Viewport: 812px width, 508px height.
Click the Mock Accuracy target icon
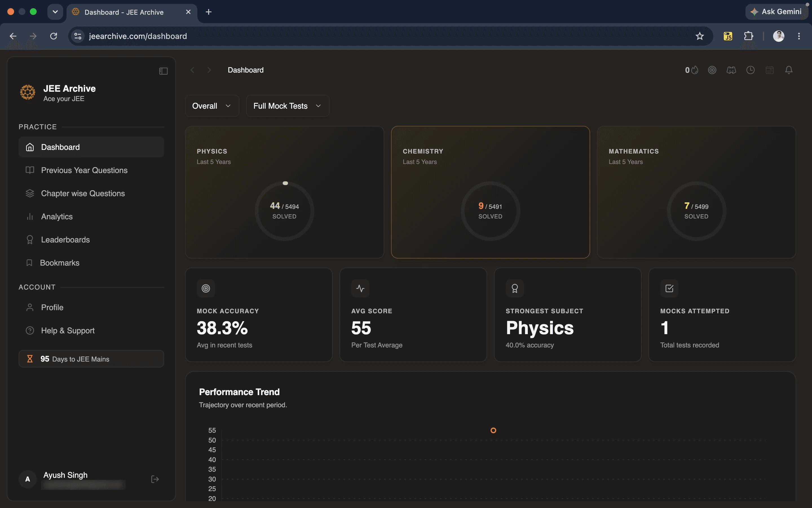pos(206,288)
